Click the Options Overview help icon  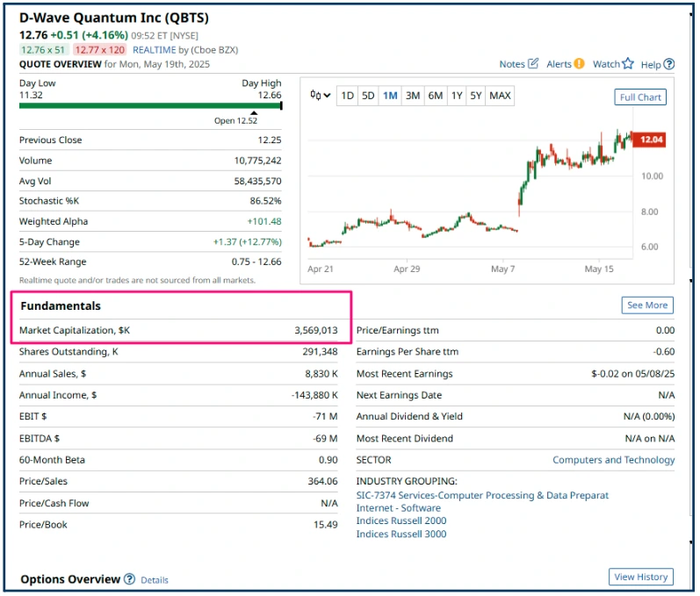point(130,579)
